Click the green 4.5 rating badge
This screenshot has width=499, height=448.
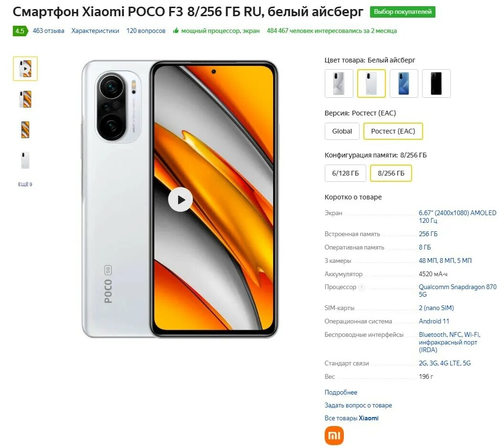pos(20,31)
